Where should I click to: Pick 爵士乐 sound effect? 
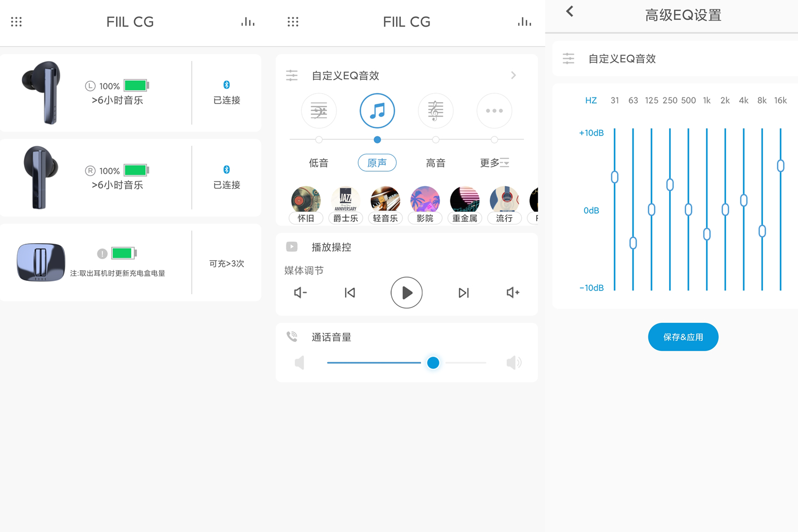pyautogui.click(x=345, y=205)
